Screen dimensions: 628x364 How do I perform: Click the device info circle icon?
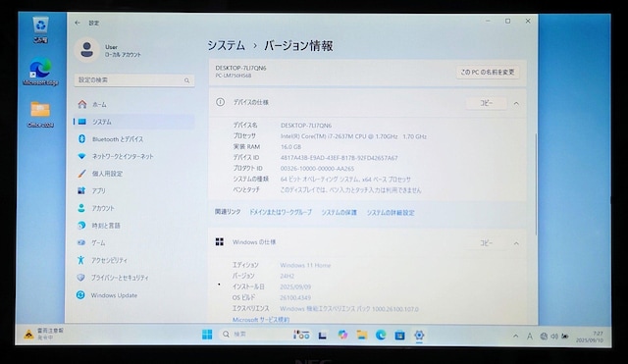[x=220, y=102]
